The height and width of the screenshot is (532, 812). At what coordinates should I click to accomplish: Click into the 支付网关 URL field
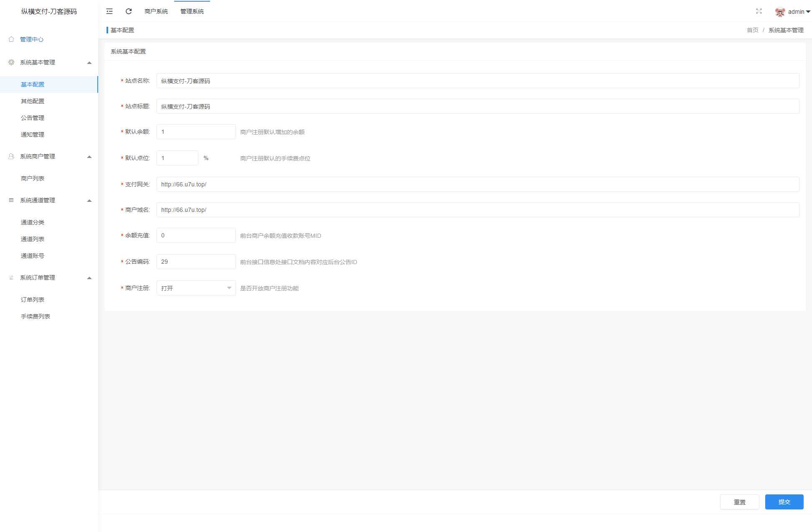click(478, 184)
